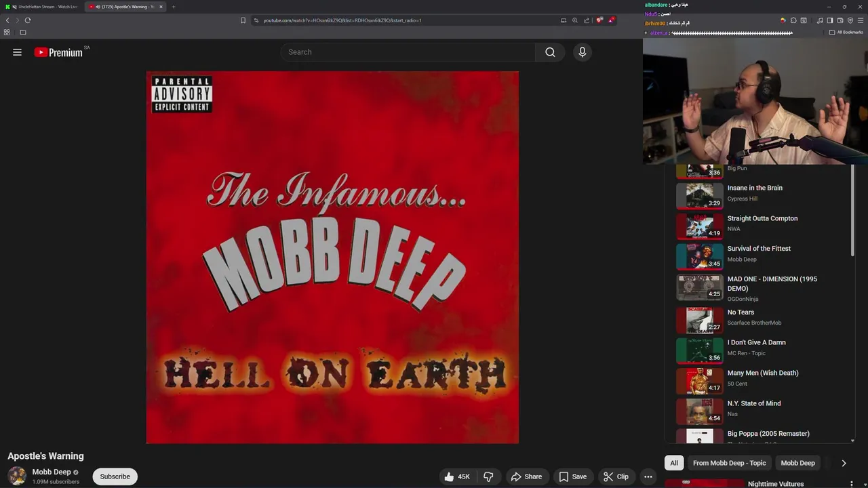868x488 pixels.
Task: Go back in browser history
Action: pyautogui.click(x=7, y=20)
